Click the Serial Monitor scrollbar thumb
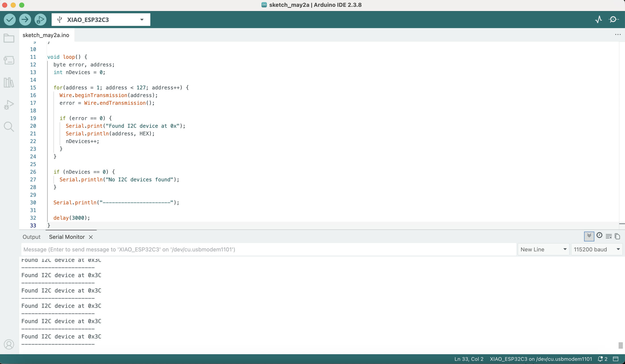 [x=620, y=345]
